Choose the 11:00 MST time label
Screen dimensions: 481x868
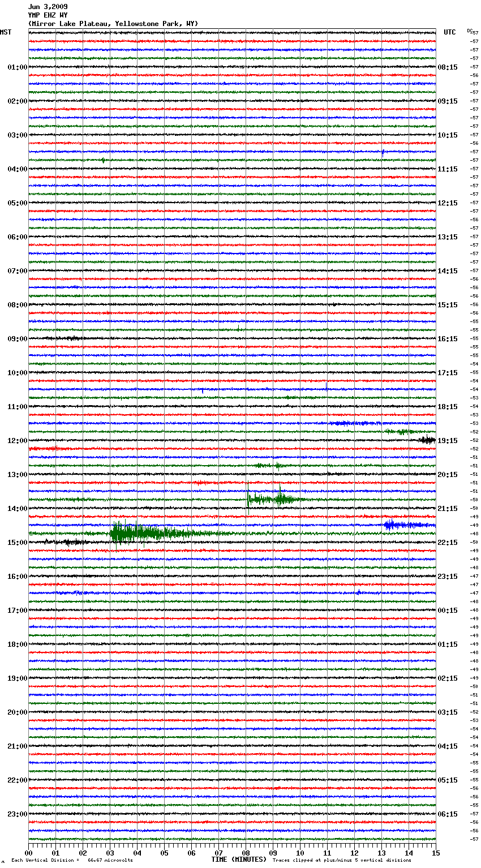(x=18, y=407)
